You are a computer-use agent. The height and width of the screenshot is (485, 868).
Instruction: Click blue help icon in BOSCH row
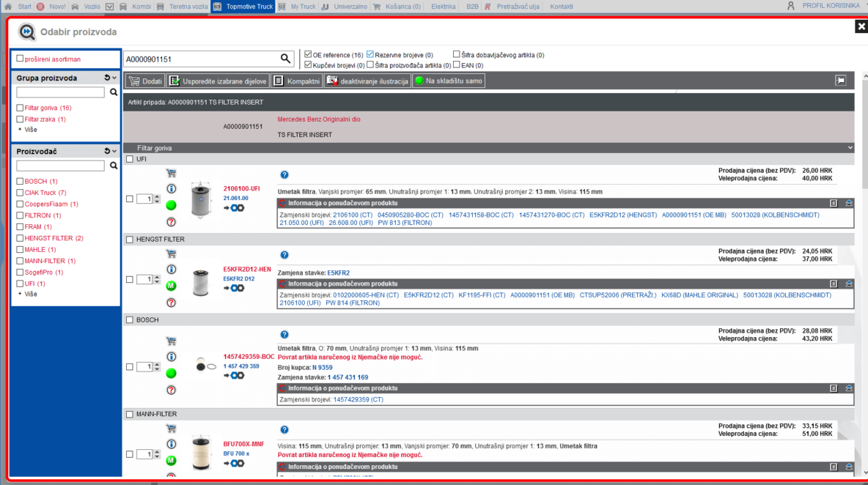pos(284,335)
